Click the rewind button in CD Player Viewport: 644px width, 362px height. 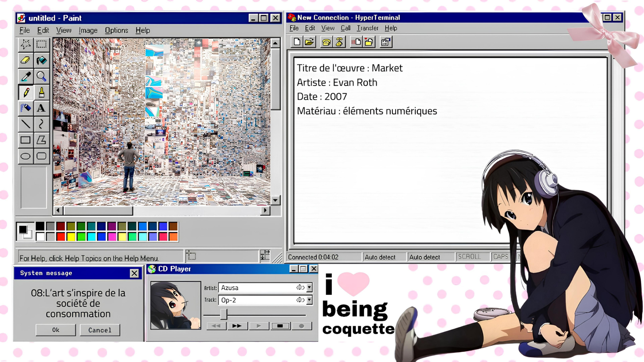216,326
